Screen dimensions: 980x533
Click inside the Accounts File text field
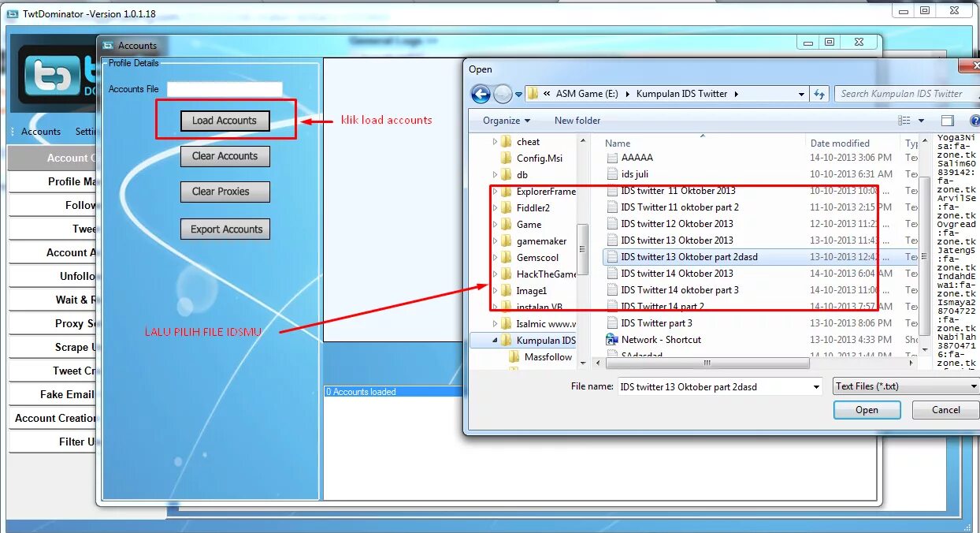[x=225, y=89]
